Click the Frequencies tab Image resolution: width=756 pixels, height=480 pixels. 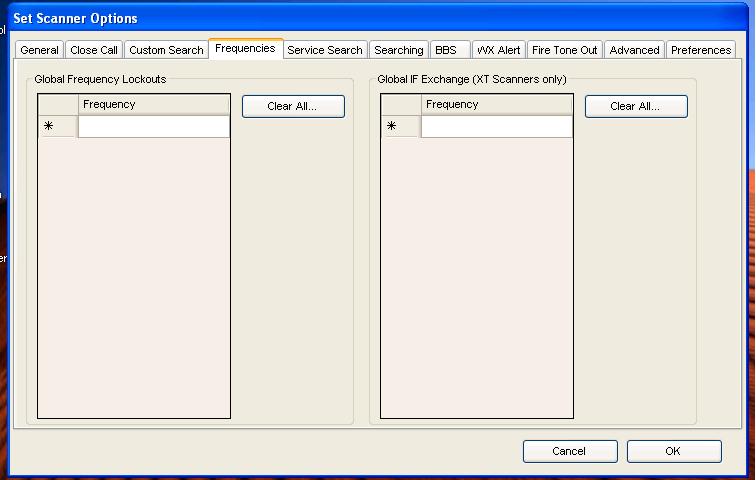click(x=245, y=49)
